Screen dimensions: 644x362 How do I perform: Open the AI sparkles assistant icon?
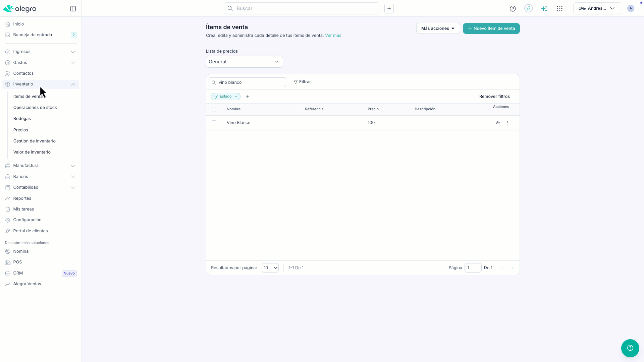click(544, 9)
